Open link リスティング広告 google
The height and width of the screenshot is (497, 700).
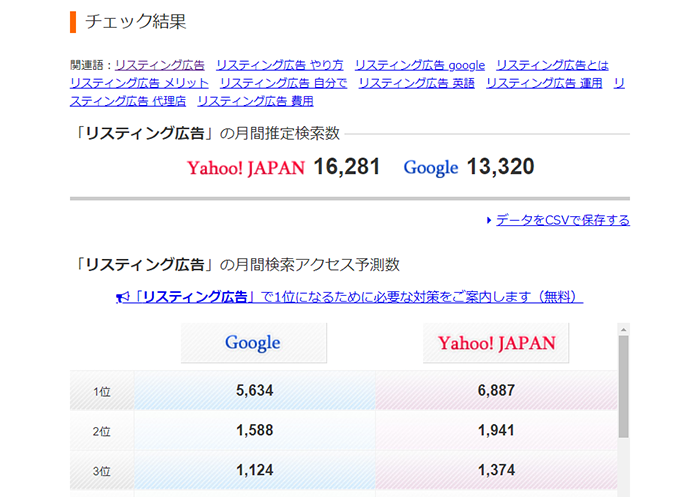[x=420, y=65]
